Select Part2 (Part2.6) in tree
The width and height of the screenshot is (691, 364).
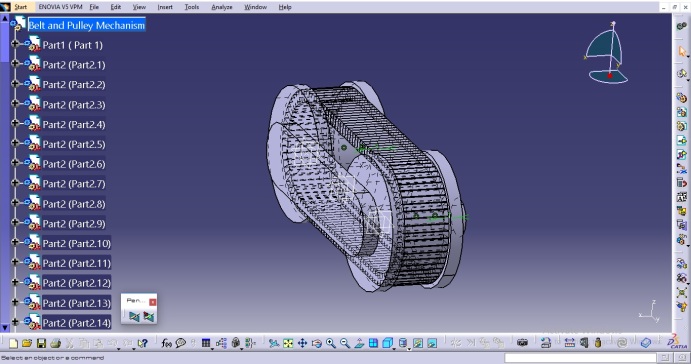coord(74,164)
